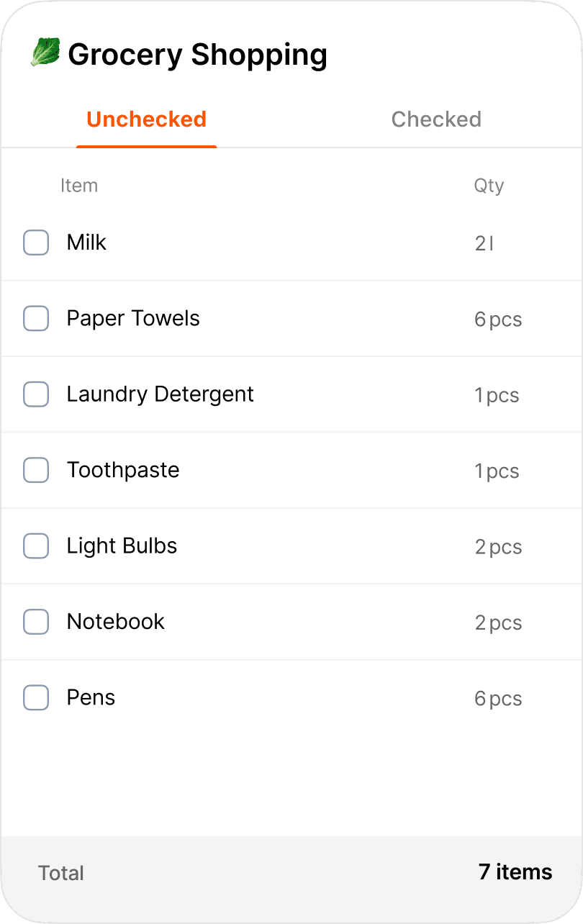Click the Light Bulbs item name
This screenshot has height=924, width=583.
tap(122, 546)
